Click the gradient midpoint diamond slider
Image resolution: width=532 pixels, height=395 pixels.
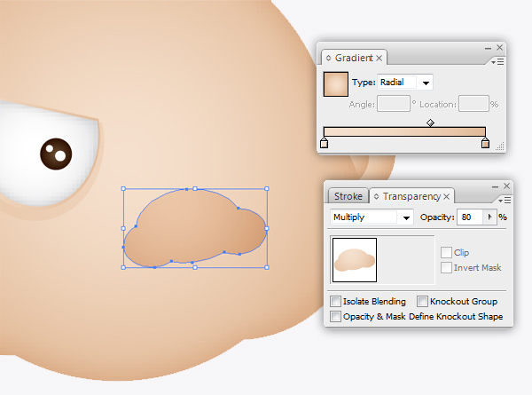pyautogui.click(x=430, y=122)
